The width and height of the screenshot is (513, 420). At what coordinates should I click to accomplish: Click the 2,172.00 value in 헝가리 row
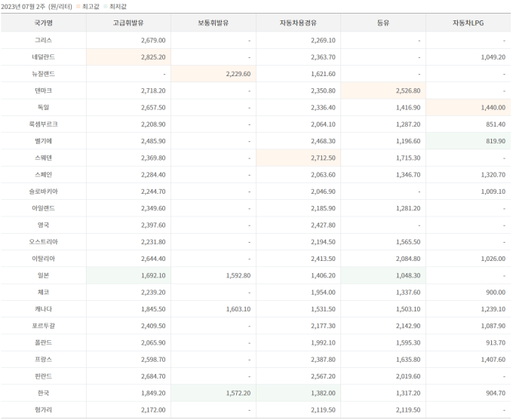(153, 409)
